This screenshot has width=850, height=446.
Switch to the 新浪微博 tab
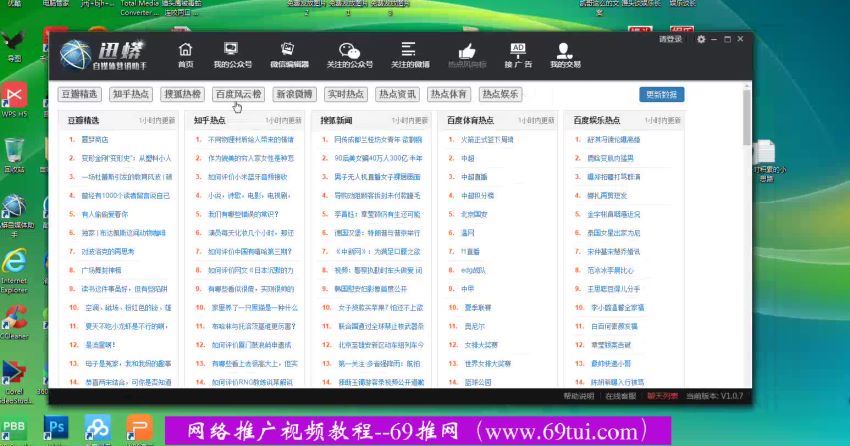[294, 94]
